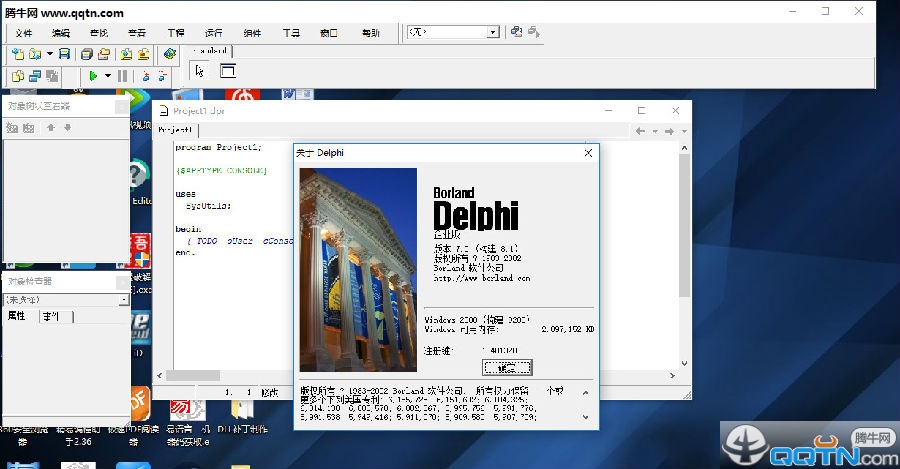Screen dimensions: 900x469
Task: Click the Back navigation arrow in editor
Action: click(x=641, y=131)
